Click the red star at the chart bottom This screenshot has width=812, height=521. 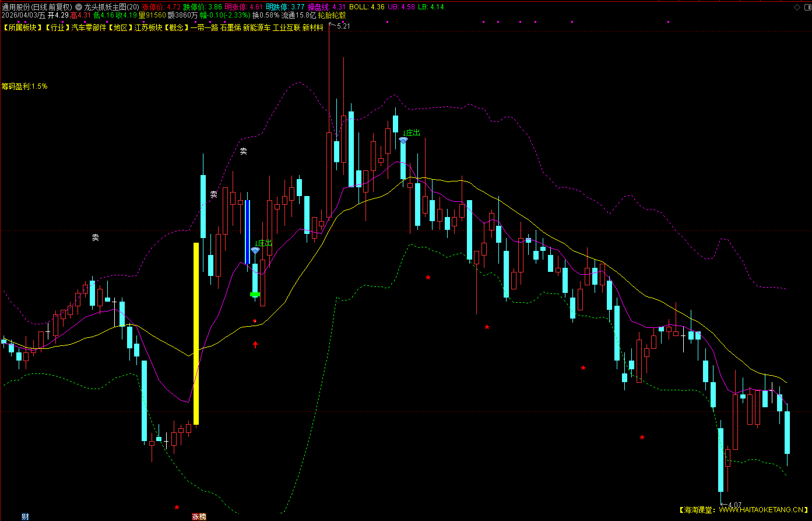coord(177,507)
